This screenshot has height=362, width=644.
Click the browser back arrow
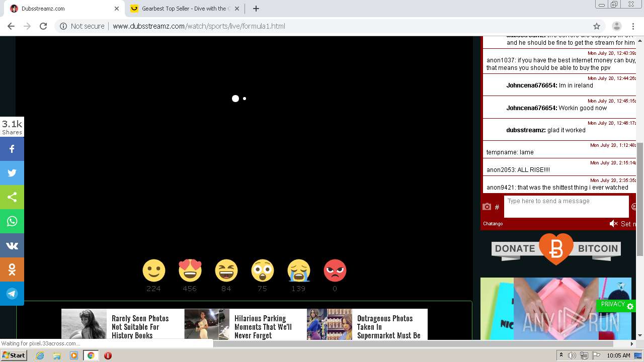point(11,26)
